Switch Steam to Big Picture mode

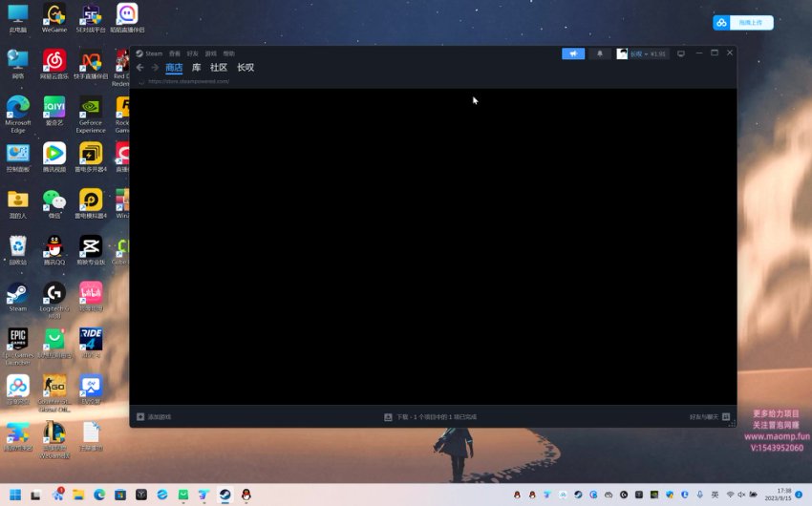681,53
